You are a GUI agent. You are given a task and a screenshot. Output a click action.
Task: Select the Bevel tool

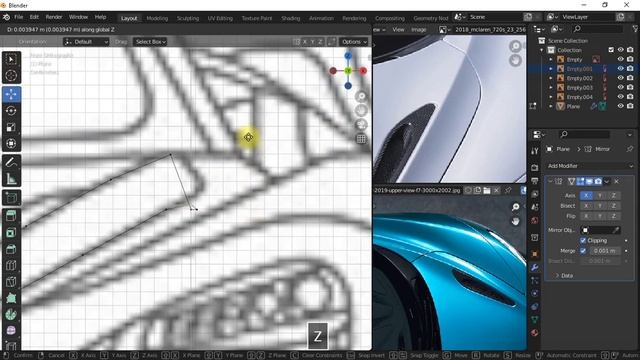[x=11, y=249]
